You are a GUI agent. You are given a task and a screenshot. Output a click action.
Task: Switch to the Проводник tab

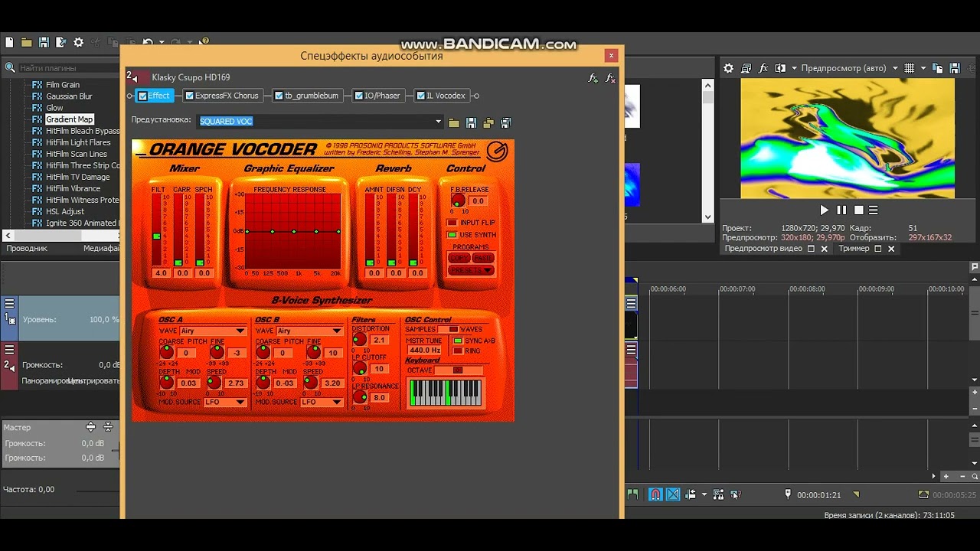tap(27, 248)
